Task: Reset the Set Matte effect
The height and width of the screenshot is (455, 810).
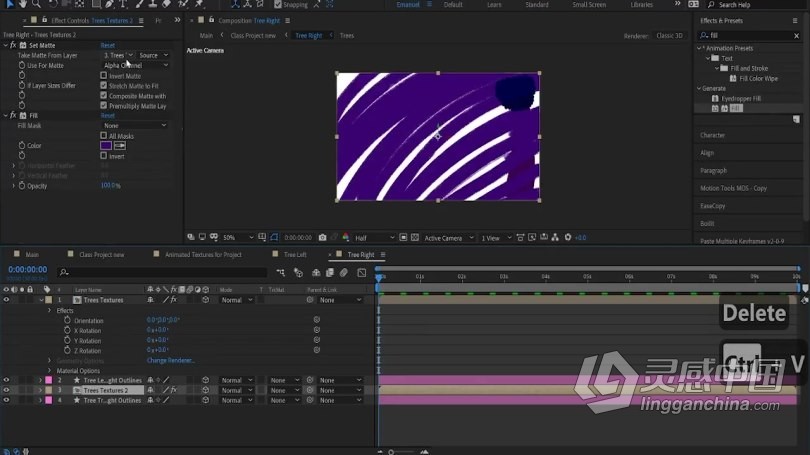Action: 107,45
